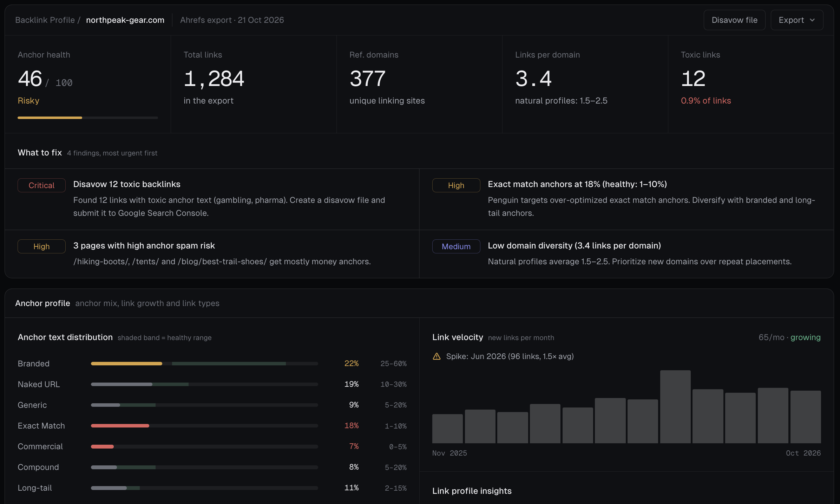
Task: Click the 'Risky' anchor health label
Action: pos(28,101)
